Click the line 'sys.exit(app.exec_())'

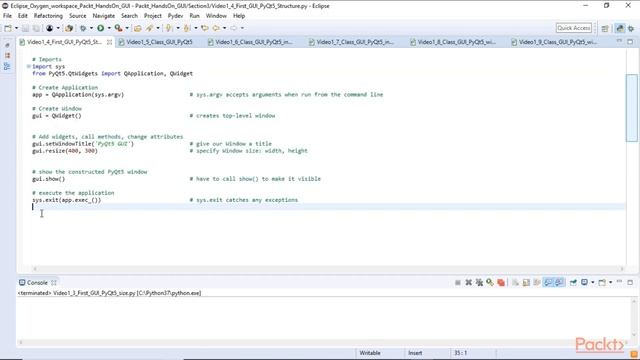[67, 200]
